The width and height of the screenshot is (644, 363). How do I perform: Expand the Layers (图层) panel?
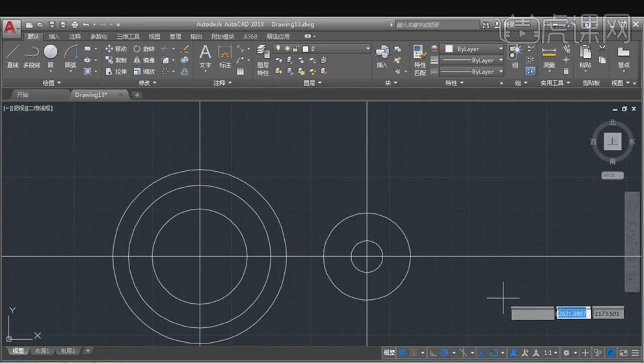312,83
